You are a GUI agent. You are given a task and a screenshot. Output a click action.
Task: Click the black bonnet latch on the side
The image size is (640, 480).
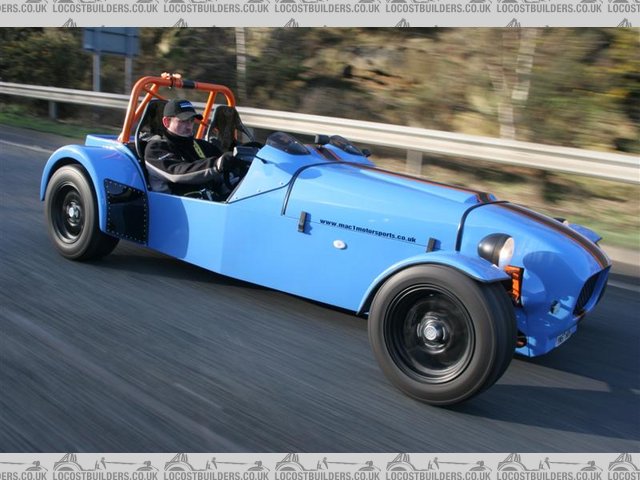click(x=303, y=221)
